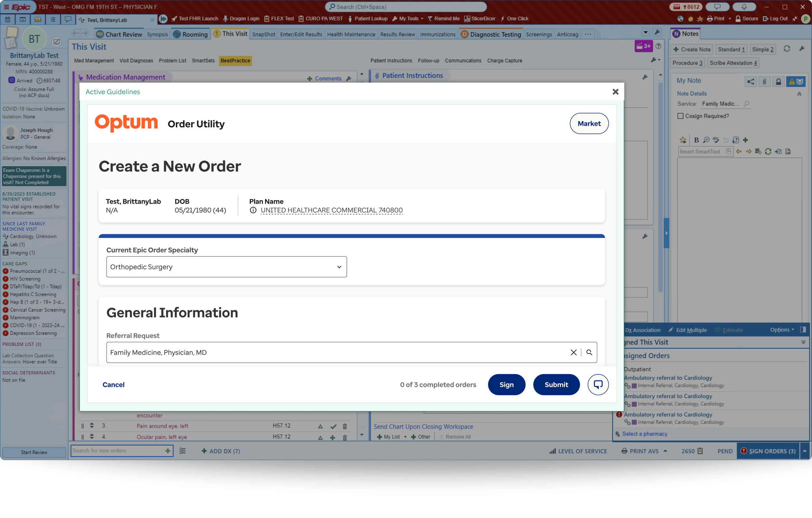This screenshot has height=518, width=812.
Task: Click the Search for new orders field
Action: 117,450
